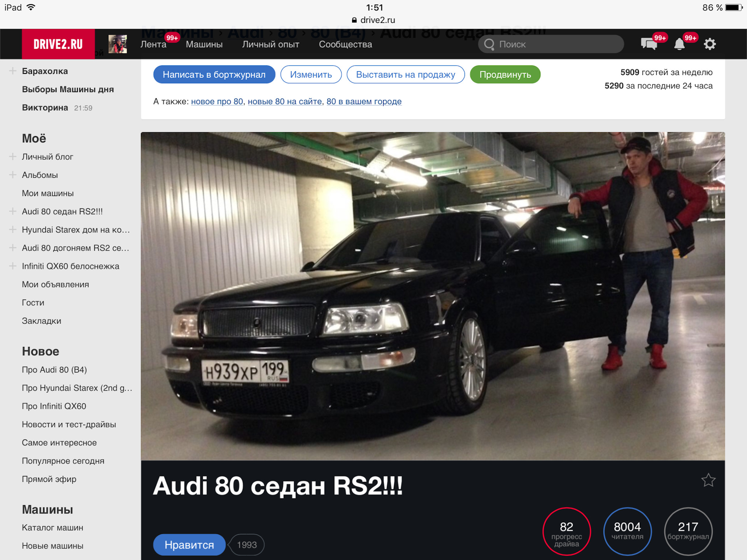Click the plus beside Личный блог

click(13, 157)
